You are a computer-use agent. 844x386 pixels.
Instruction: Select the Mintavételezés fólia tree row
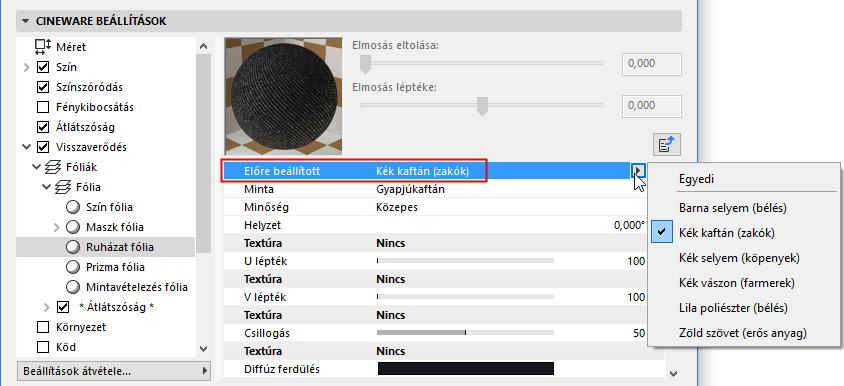click(x=106, y=287)
